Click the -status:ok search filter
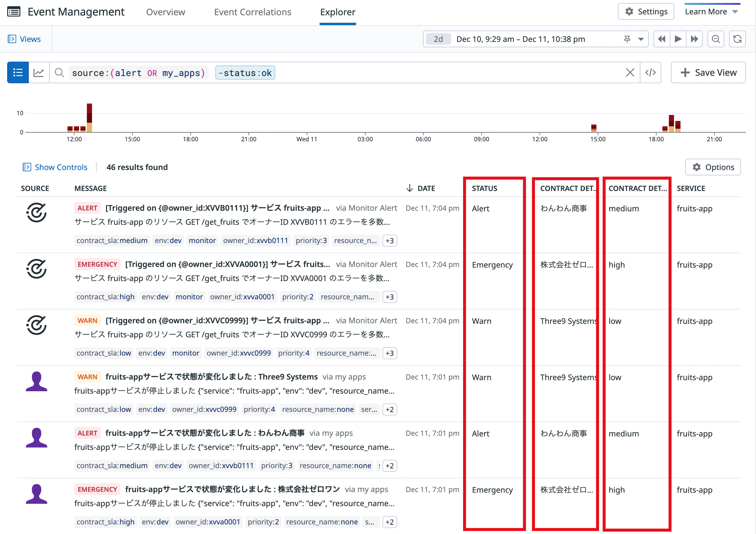 245,73
